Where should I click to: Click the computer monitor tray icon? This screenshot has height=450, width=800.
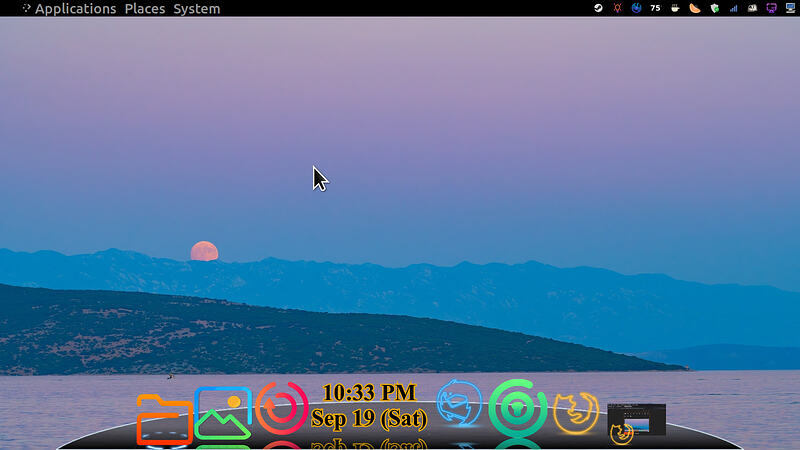(790, 8)
